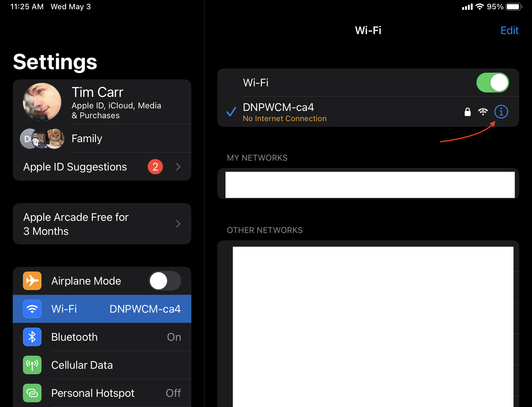Open Apple Arcade offer chevron

pyautogui.click(x=178, y=224)
